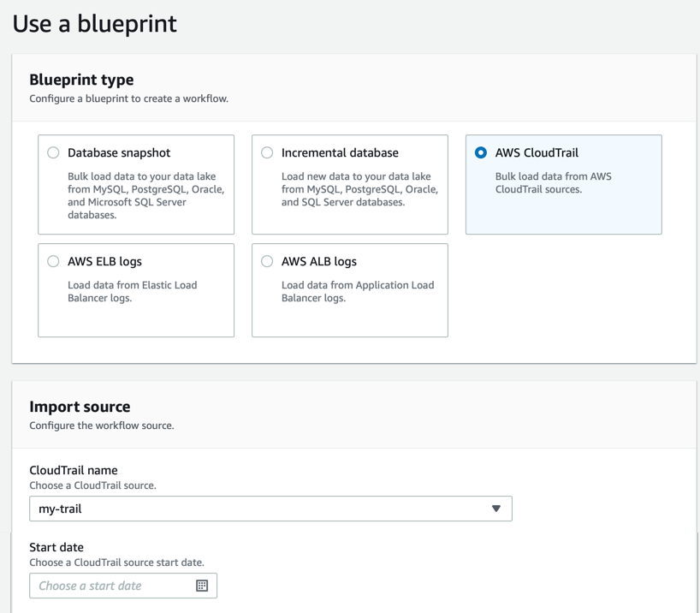
Task: Choose the AWS ALB logs radio button
Action: pyautogui.click(x=267, y=261)
